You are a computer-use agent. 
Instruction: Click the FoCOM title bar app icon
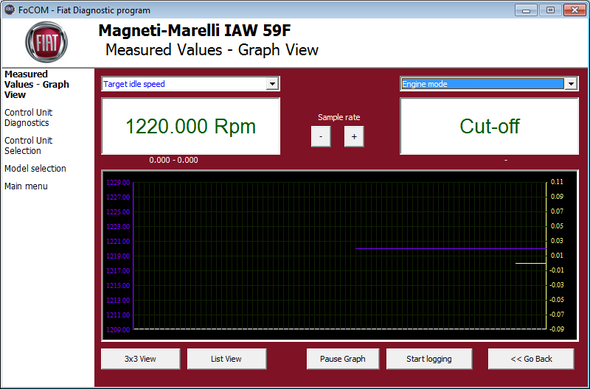(9, 10)
